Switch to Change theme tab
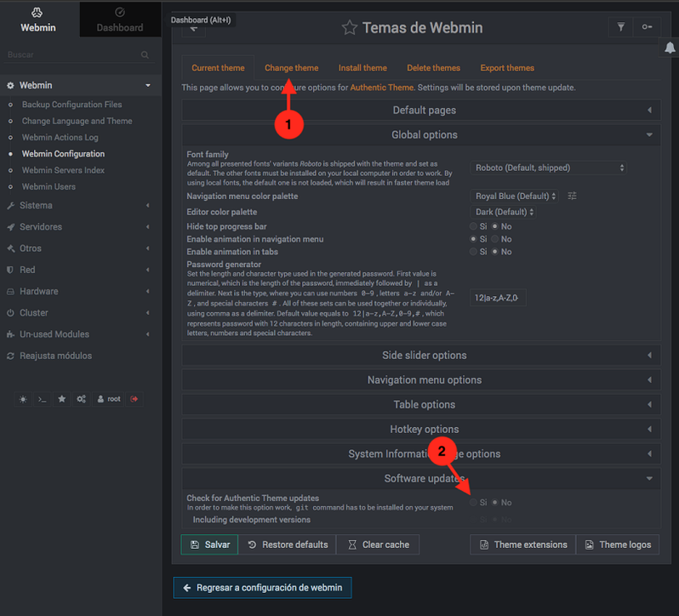The image size is (679, 616). tap(292, 68)
